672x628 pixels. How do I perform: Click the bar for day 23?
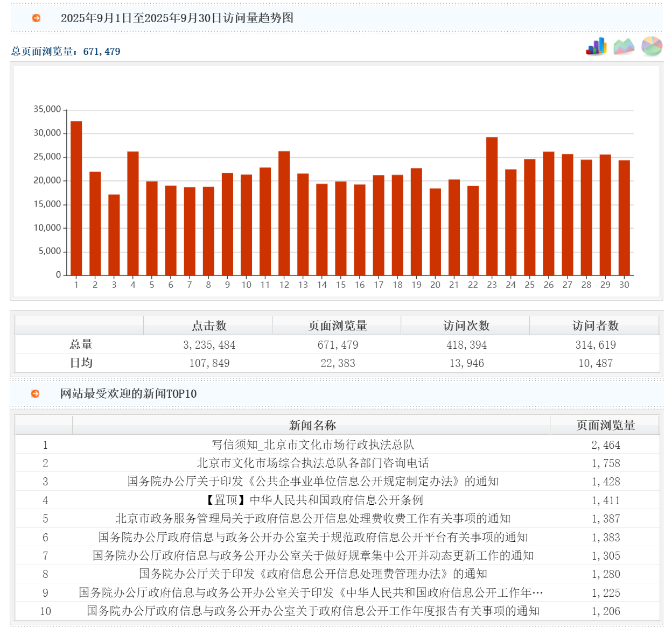point(492,206)
